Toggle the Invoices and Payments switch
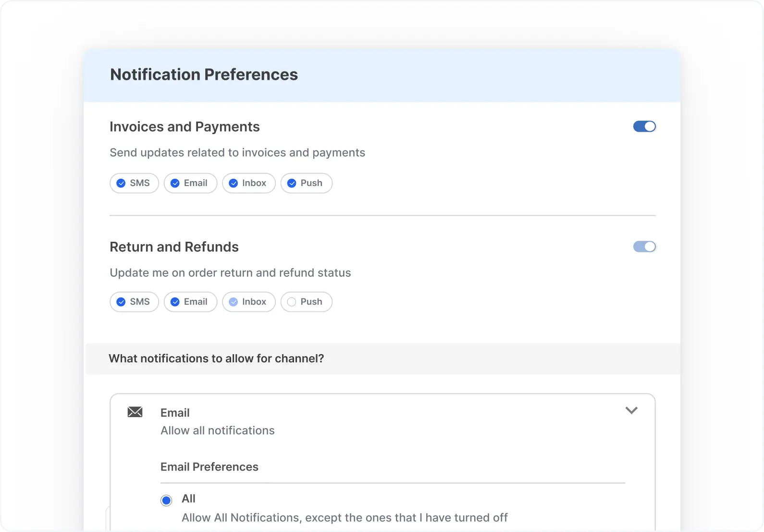 point(644,126)
